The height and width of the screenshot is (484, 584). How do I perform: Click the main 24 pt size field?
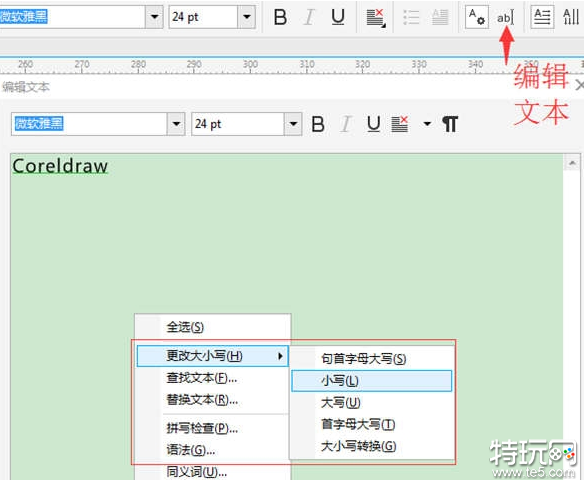pyautogui.click(x=203, y=17)
